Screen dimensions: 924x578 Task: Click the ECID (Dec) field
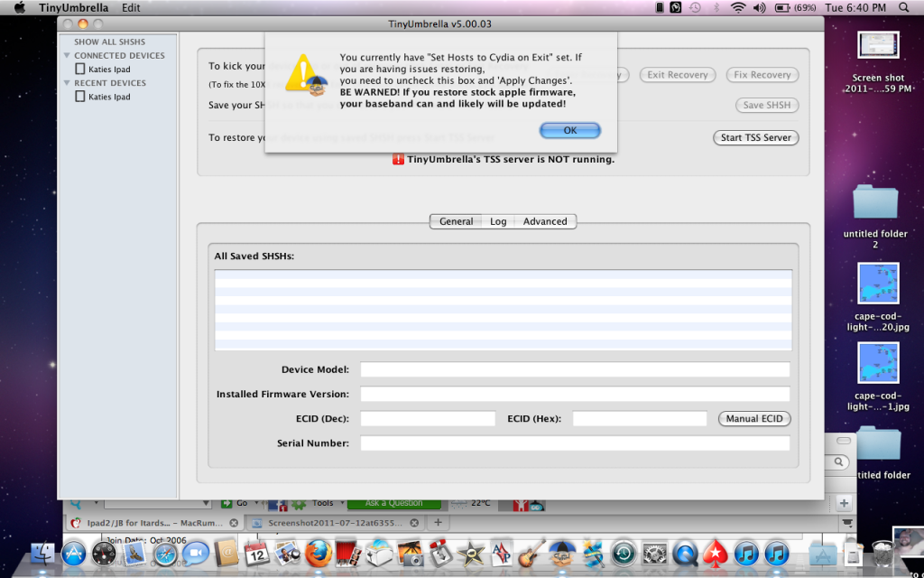coord(428,419)
